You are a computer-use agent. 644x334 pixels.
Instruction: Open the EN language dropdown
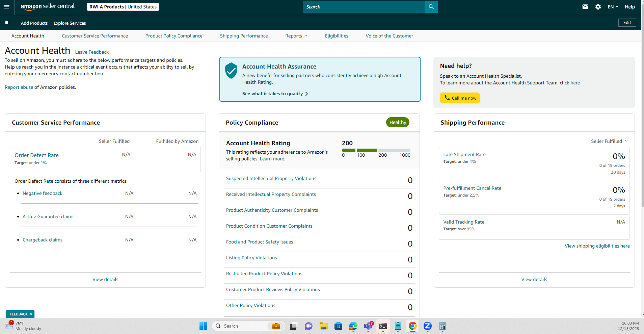(613, 7)
